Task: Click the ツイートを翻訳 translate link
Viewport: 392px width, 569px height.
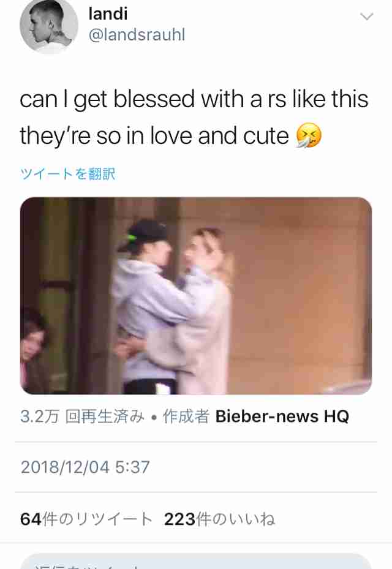Action: pyautogui.click(x=68, y=174)
